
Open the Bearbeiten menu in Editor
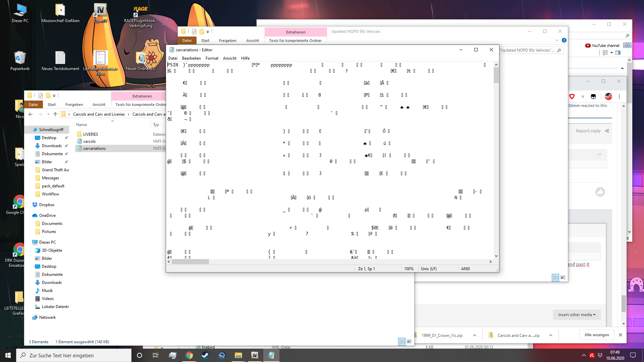pos(191,58)
